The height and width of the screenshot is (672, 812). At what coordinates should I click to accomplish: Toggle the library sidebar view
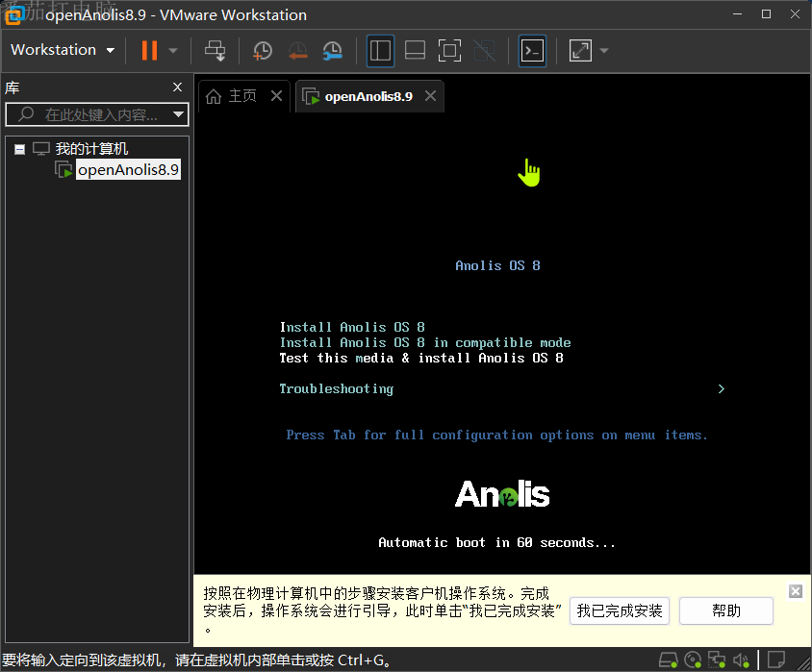click(380, 51)
